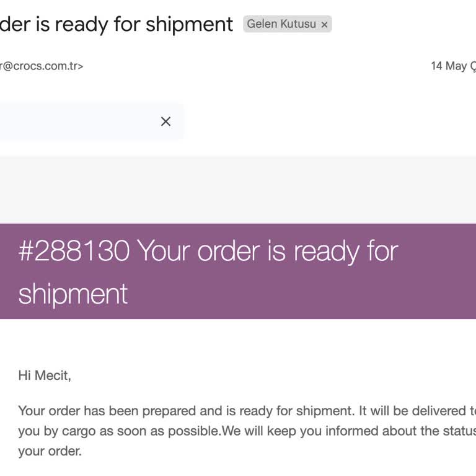The height and width of the screenshot is (476, 476).
Task: Click the light blue bar below sender
Action: [74, 121]
